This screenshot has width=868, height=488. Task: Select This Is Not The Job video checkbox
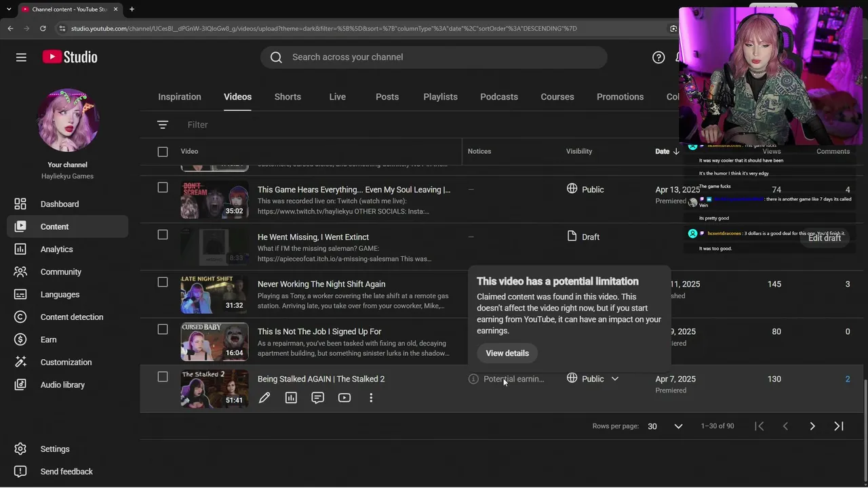click(163, 329)
